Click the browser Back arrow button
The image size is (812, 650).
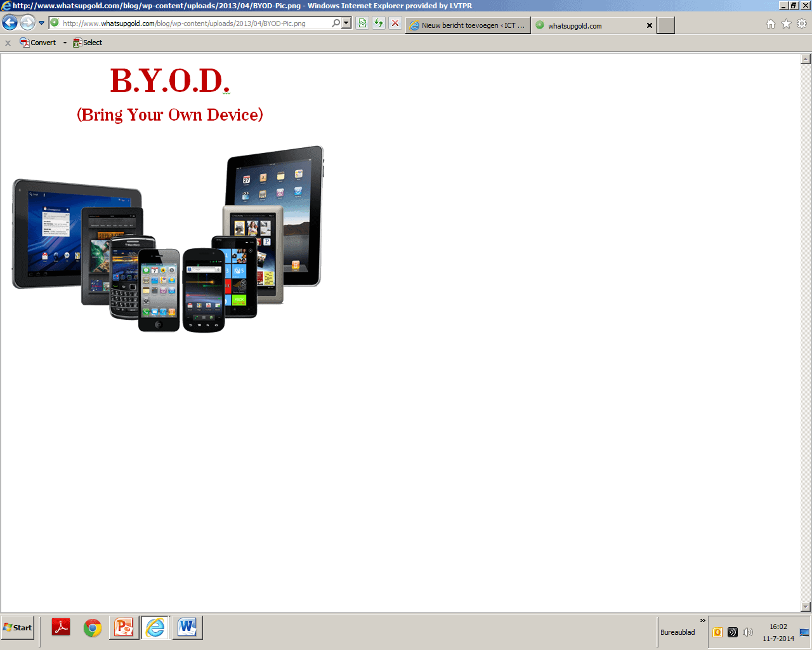coord(10,23)
